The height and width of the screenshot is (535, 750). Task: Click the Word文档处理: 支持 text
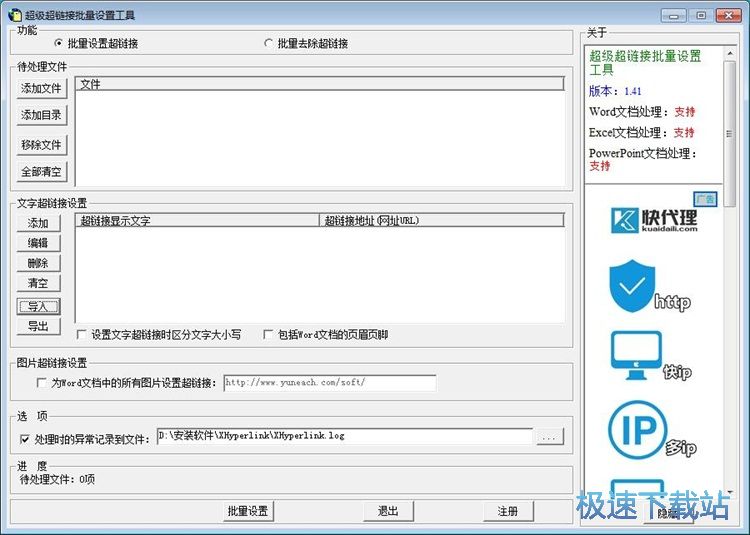click(642, 111)
